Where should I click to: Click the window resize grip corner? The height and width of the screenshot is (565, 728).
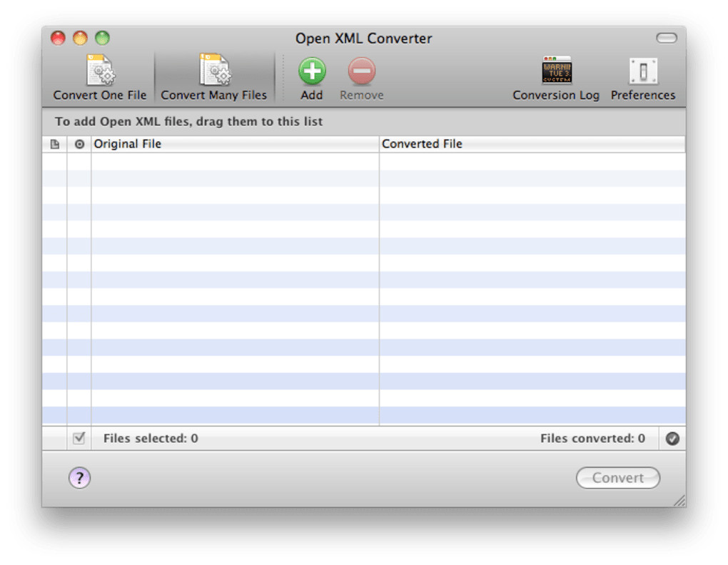click(679, 501)
